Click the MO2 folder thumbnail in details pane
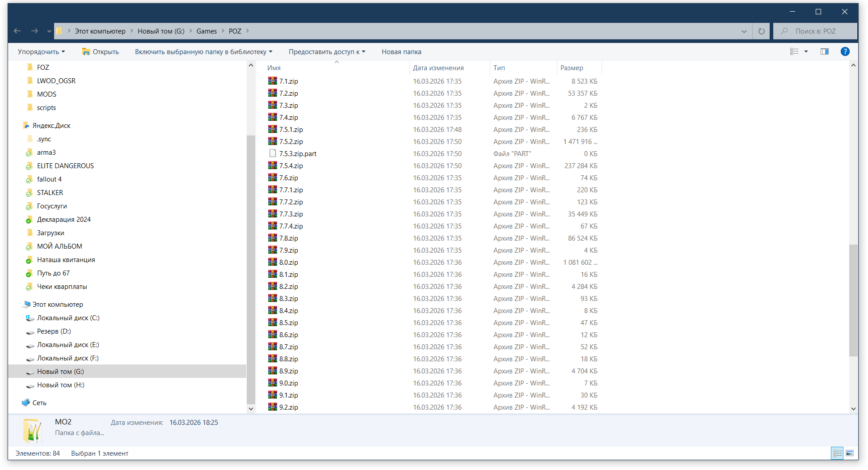 pyautogui.click(x=32, y=431)
